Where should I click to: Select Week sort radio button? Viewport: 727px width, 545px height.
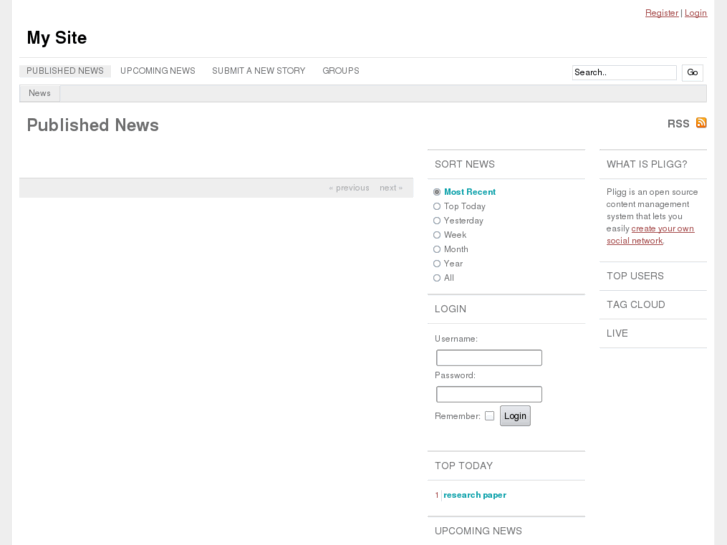click(x=437, y=235)
